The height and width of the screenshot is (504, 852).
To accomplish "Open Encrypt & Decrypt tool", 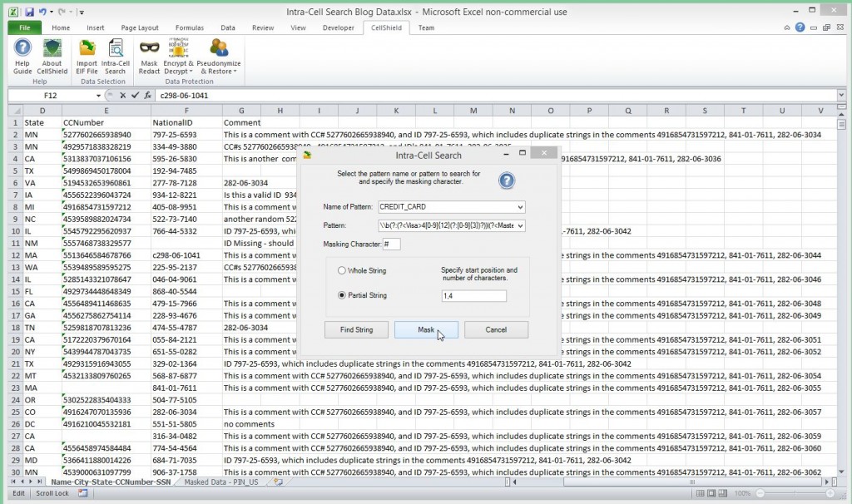I will pyautogui.click(x=178, y=56).
